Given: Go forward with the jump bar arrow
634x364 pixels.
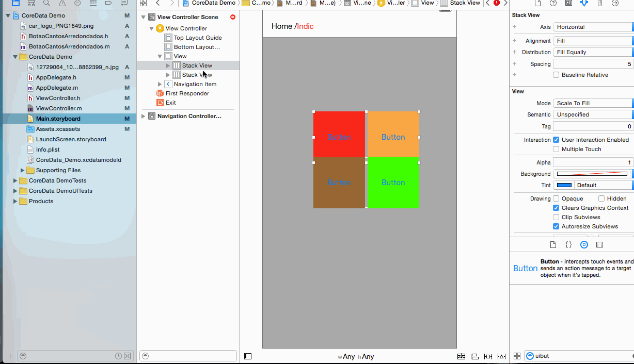Looking at the screenshot, I should [x=172, y=3].
